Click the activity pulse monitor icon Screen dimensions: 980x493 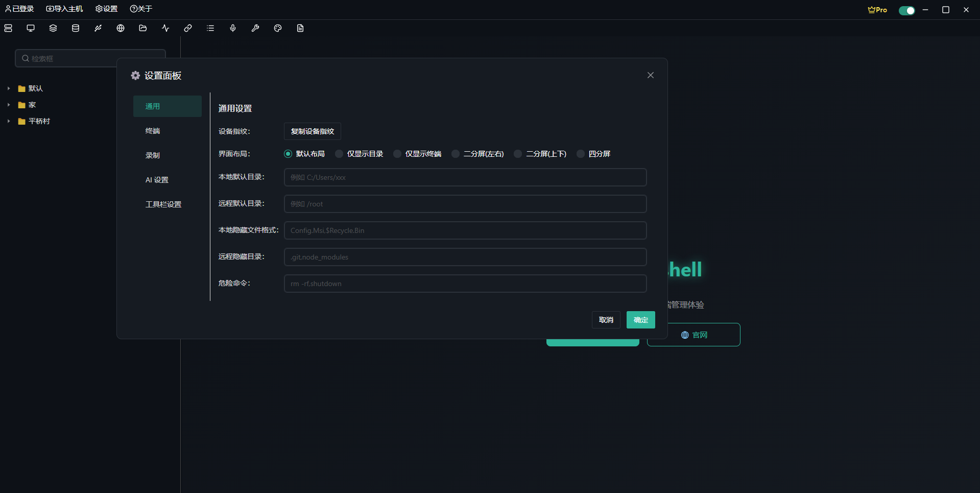(165, 28)
